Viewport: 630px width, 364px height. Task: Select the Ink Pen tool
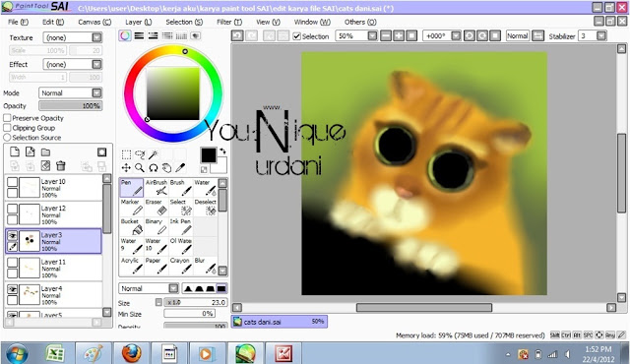180,226
